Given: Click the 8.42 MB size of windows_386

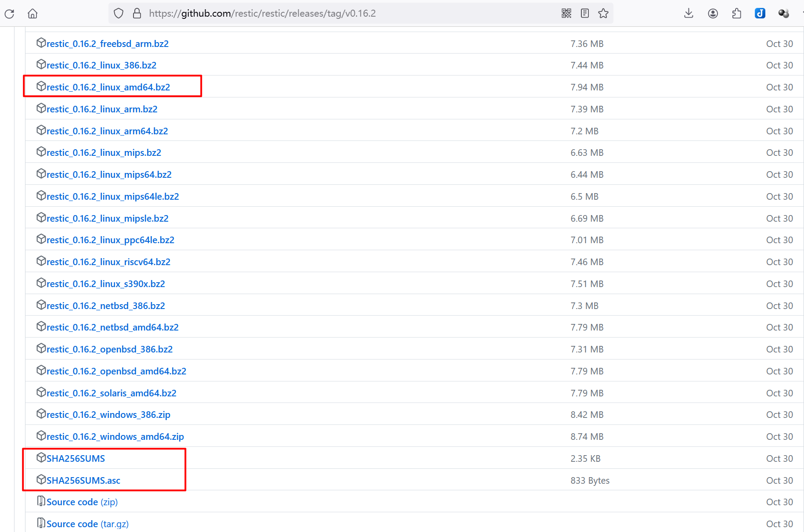Looking at the screenshot, I should [587, 415].
